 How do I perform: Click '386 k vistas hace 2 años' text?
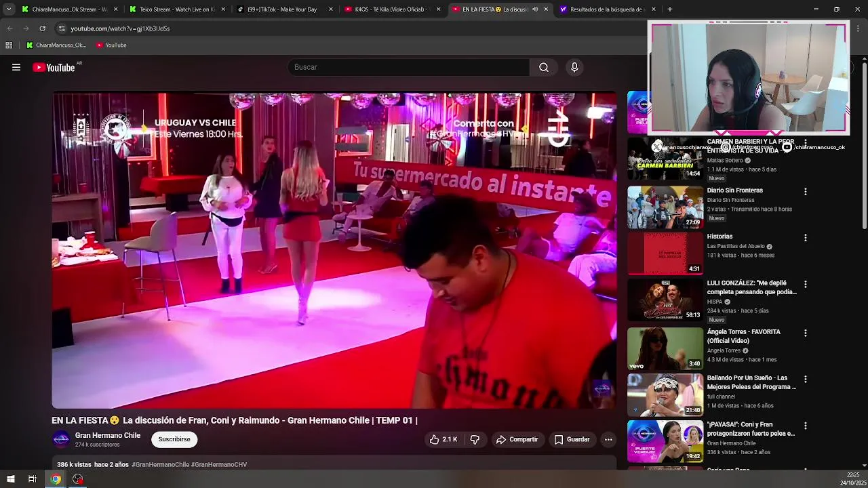tap(93, 465)
